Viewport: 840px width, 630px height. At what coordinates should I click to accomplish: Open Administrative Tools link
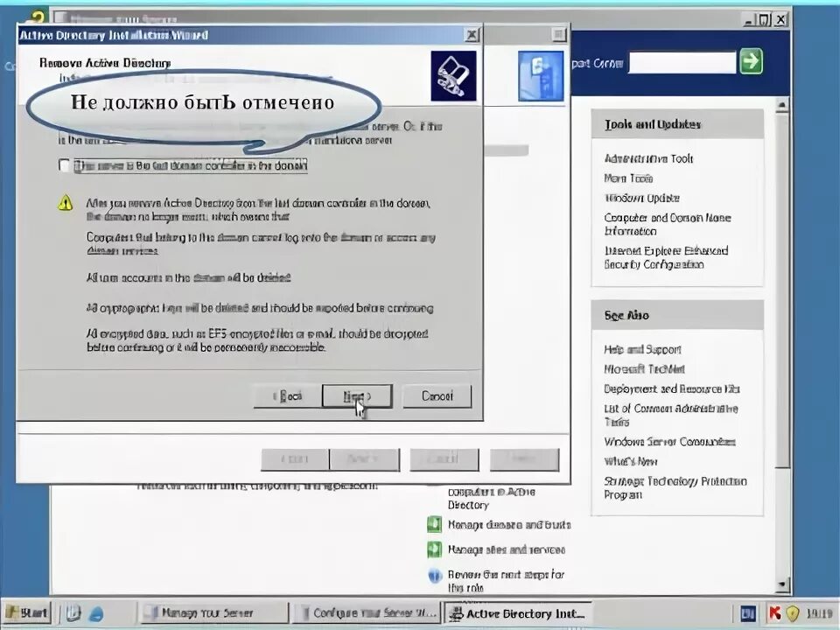(x=648, y=158)
